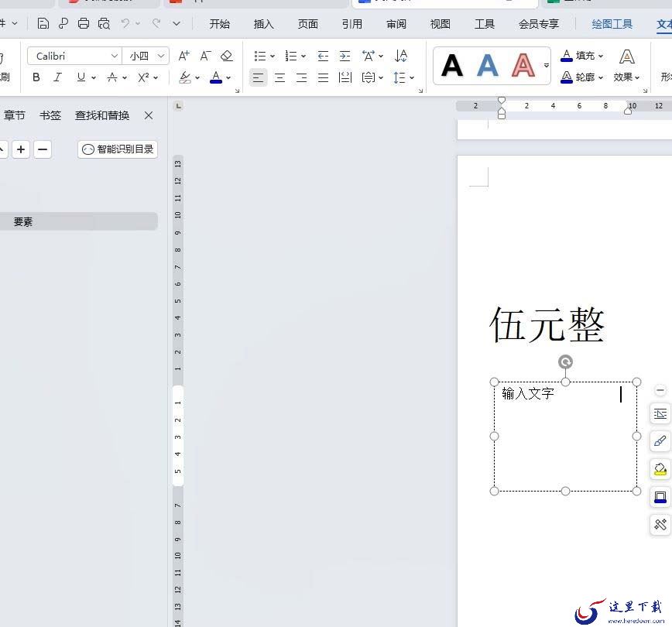The width and height of the screenshot is (672, 627).
Task: Open the 页面 ribbon tab
Action: 307,24
